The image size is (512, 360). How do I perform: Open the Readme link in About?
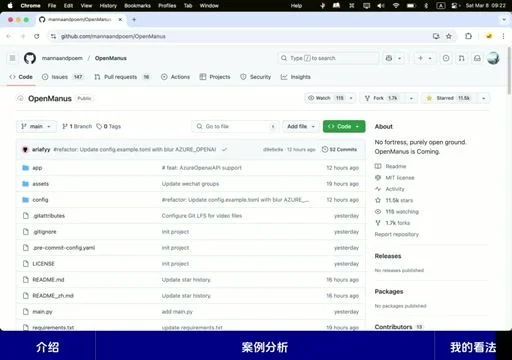[x=396, y=166]
